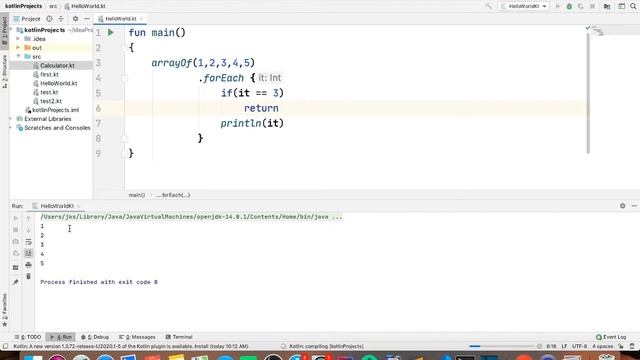Click the Collapse All icon in Project panel

tap(61, 19)
